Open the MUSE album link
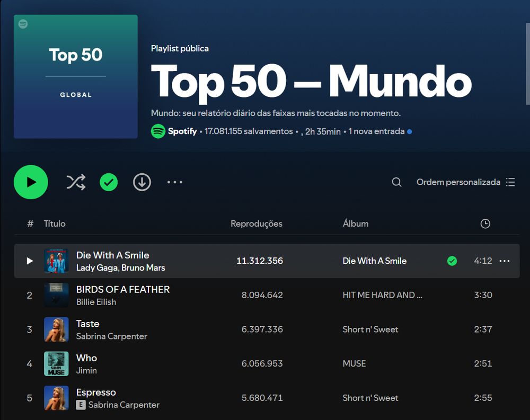 (354, 363)
